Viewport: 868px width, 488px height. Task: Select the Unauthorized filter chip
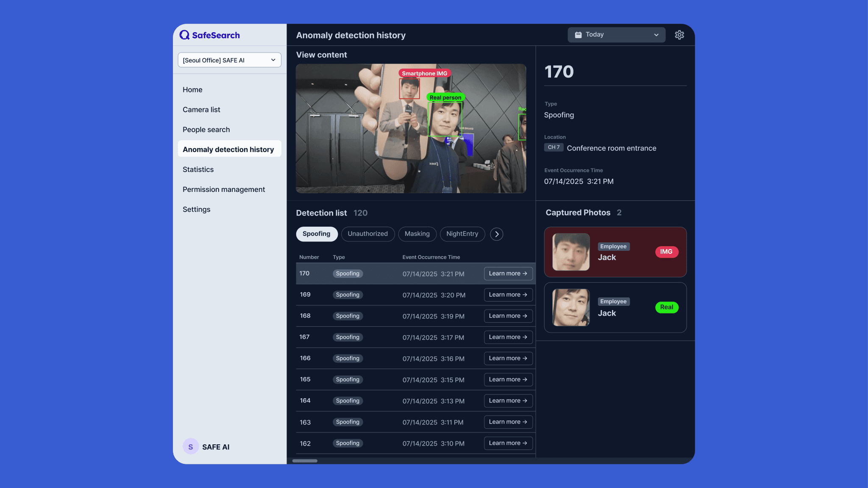367,234
